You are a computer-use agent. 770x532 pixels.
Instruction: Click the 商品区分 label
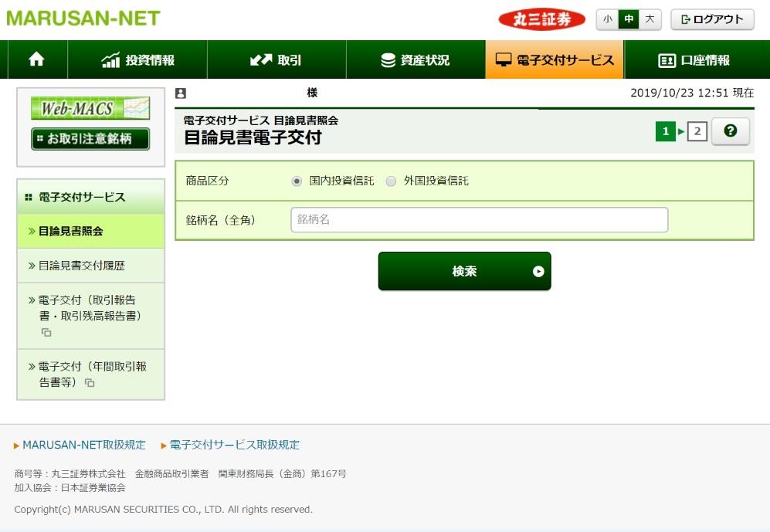(x=207, y=181)
